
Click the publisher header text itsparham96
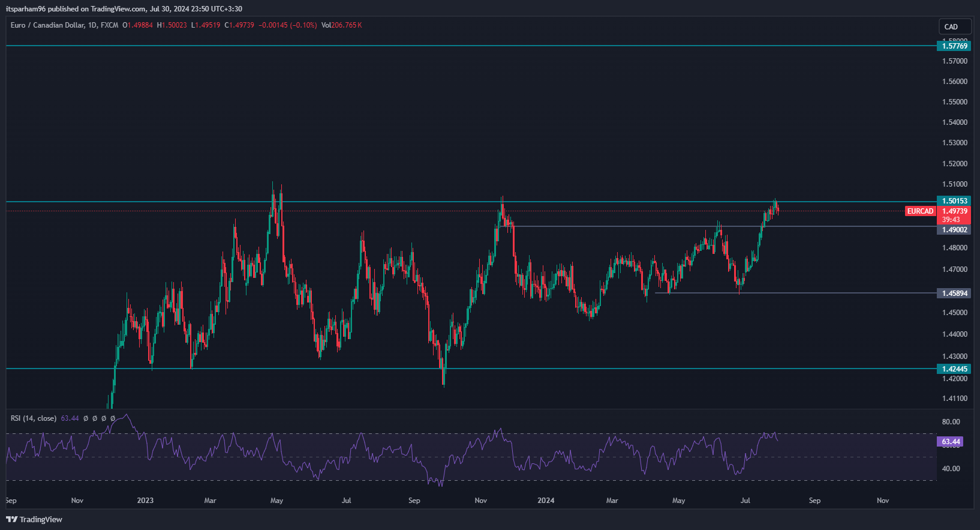(26, 9)
